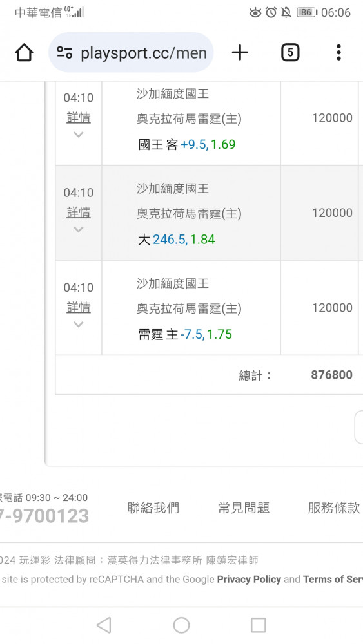The image size is (363, 644).
Task: Open site settings icon in address bar
Action: (64, 53)
